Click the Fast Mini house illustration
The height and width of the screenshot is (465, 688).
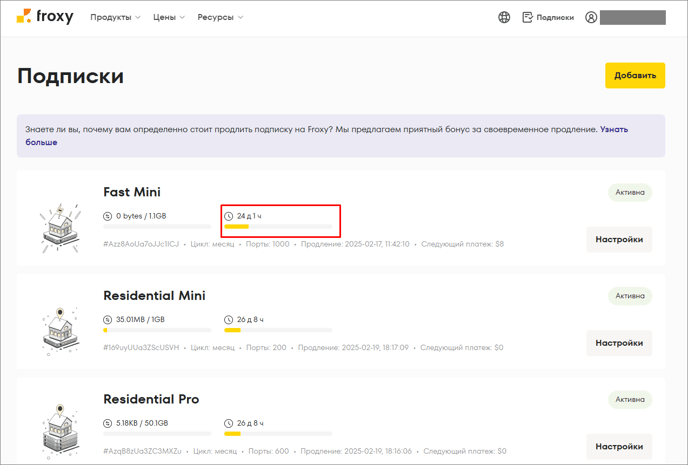click(61, 228)
